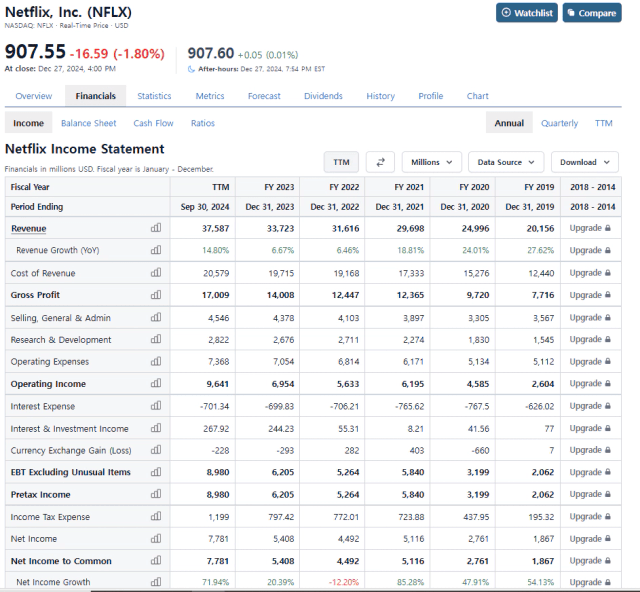The image size is (640, 592).
Task: Switch to Cash Flow sub-tab
Action: (153, 123)
